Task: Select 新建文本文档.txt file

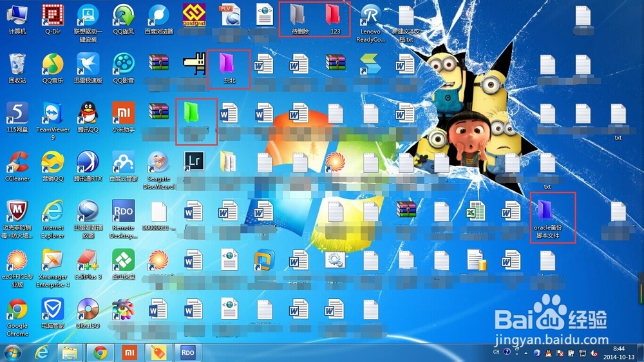Action: pos(406,23)
